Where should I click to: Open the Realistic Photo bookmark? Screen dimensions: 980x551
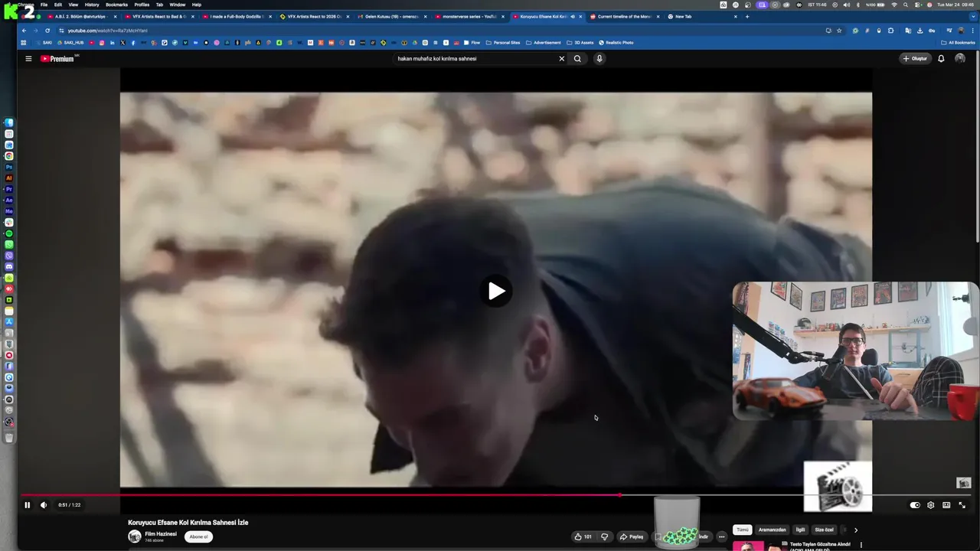[616, 43]
